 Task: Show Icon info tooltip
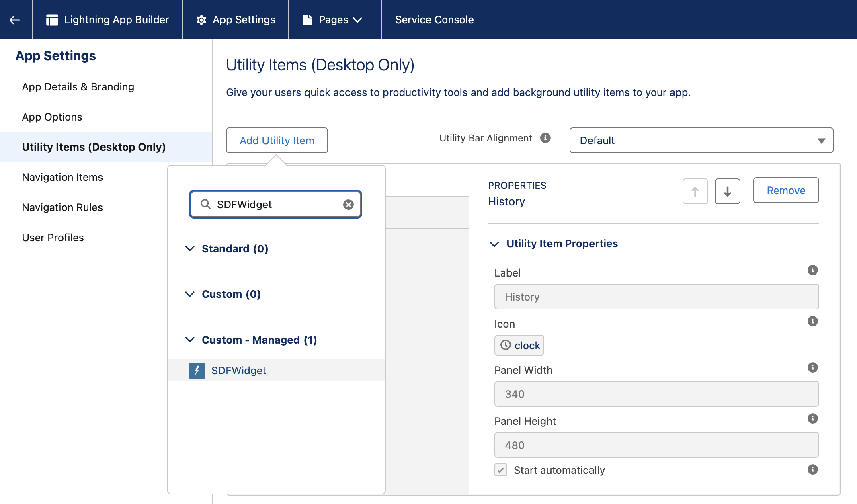click(x=812, y=321)
